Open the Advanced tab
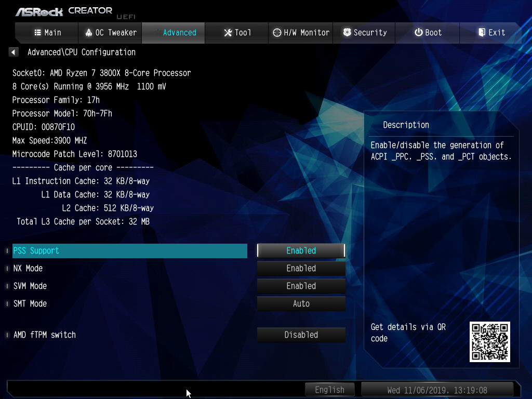Screen dimensions: 532x399 coord(174,32)
